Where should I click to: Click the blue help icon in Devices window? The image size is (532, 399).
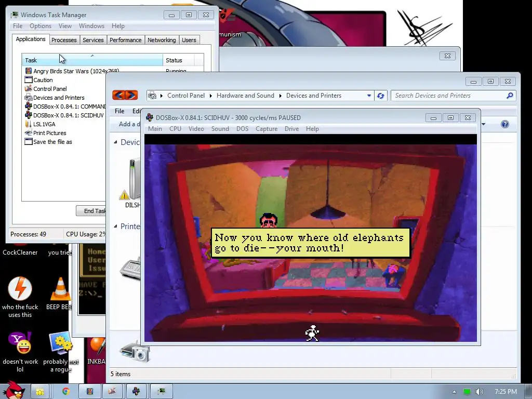click(505, 124)
